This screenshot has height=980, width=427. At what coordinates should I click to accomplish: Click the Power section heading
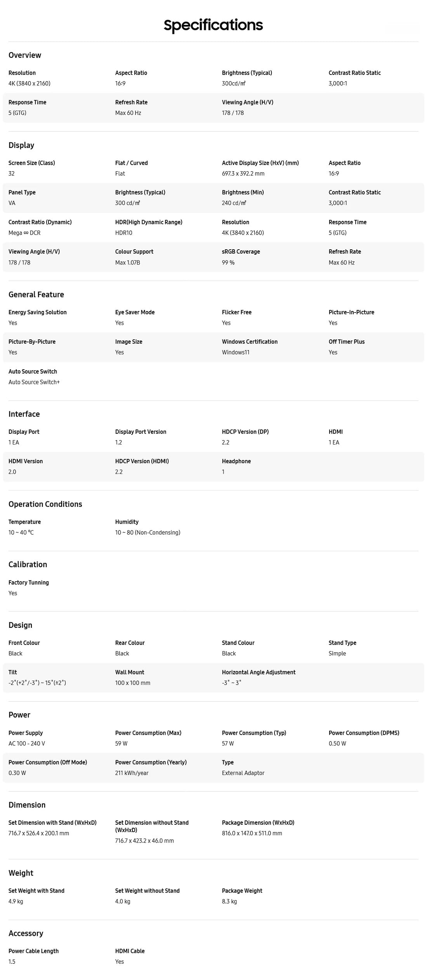(x=19, y=715)
